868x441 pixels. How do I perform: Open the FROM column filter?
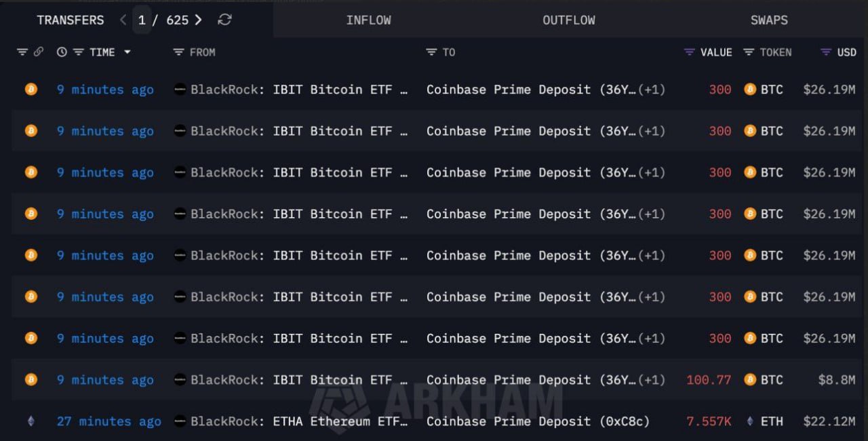(179, 52)
